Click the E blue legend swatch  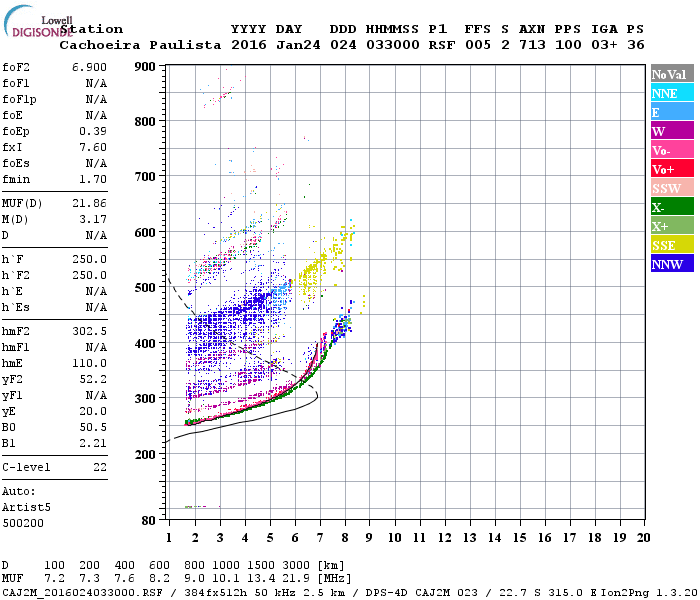672,112
